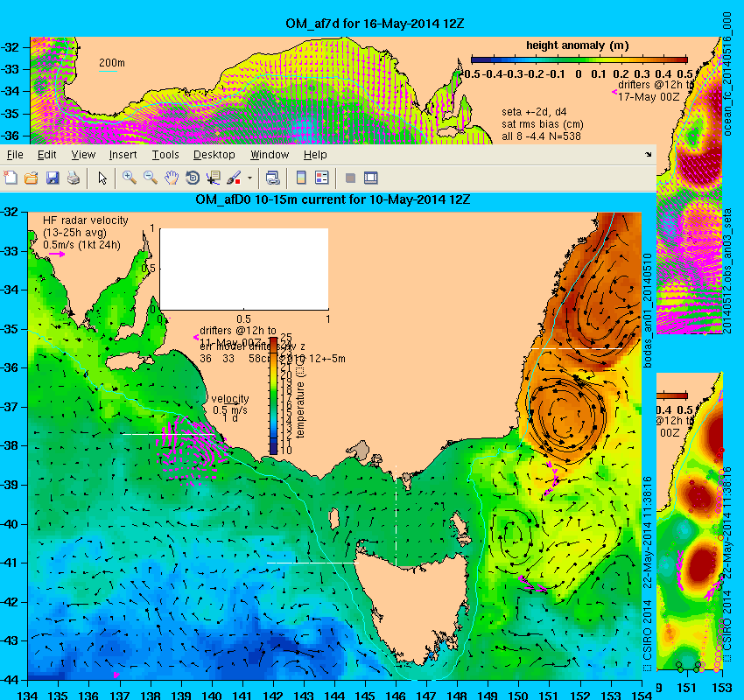Click the '17-May 00Z' drifter label
This screenshot has width=744, height=700.
tap(649, 97)
